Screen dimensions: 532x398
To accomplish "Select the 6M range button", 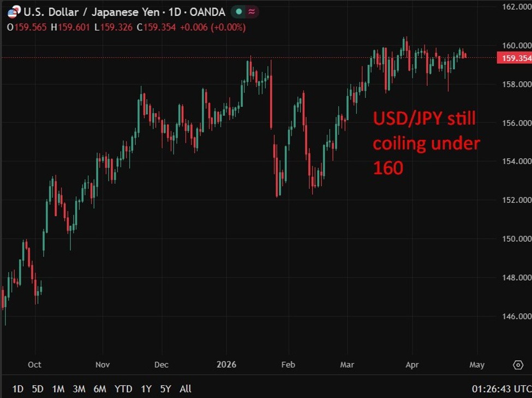I will click(x=100, y=389).
